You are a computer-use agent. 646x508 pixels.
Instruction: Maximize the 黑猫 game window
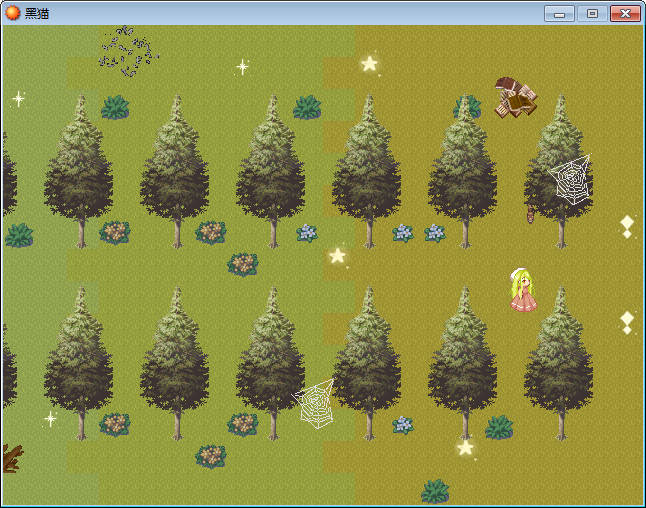coord(592,14)
